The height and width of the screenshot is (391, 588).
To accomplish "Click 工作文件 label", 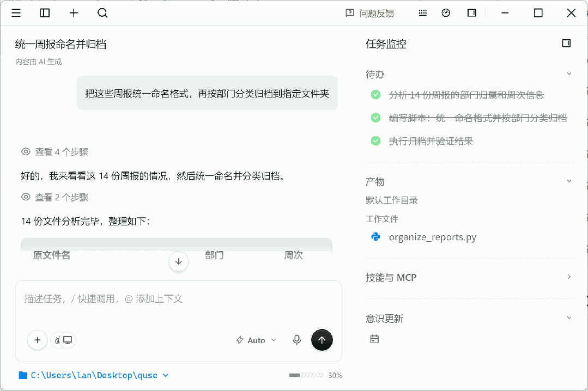I will click(x=382, y=219).
